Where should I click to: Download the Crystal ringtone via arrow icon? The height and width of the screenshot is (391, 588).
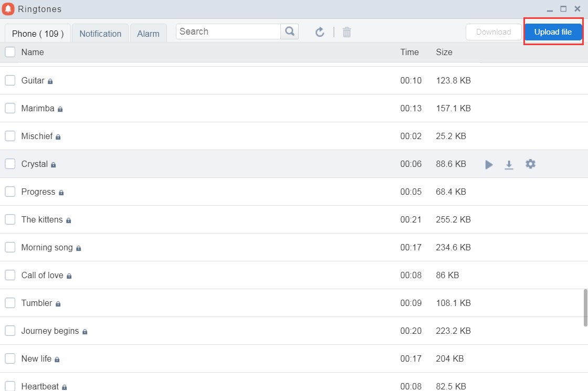[509, 165]
